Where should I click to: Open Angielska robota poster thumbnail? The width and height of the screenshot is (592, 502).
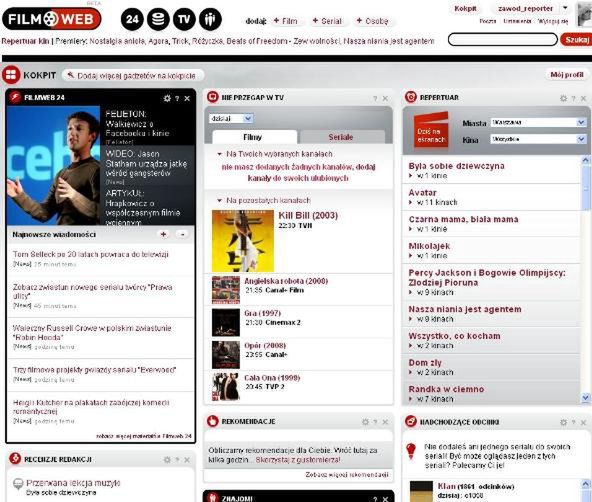point(226,290)
